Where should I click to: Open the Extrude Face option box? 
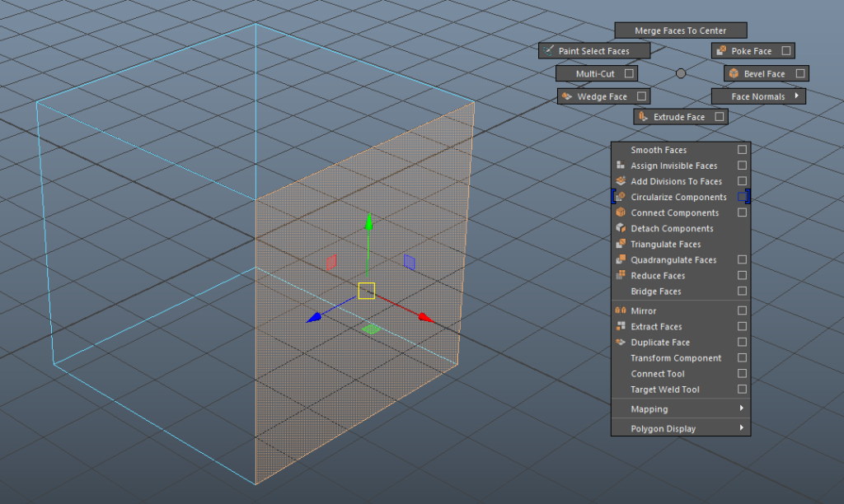pos(719,117)
